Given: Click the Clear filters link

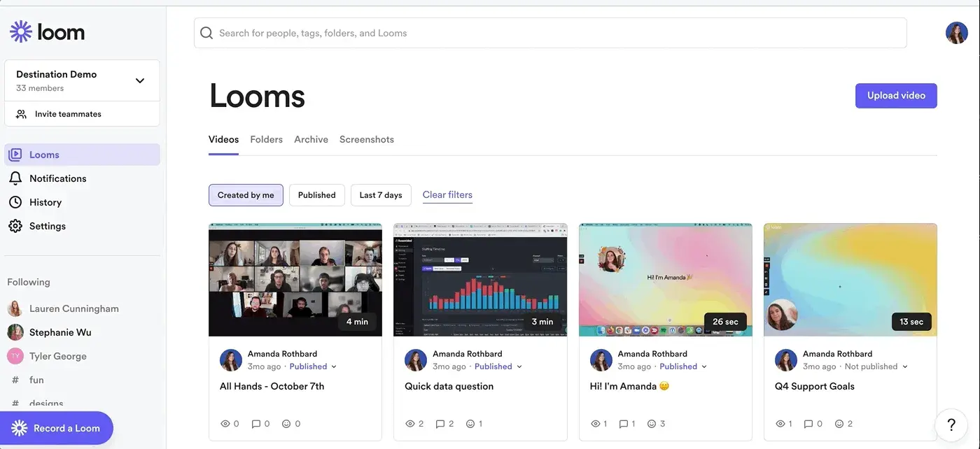Looking at the screenshot, I should coord(447,195).
